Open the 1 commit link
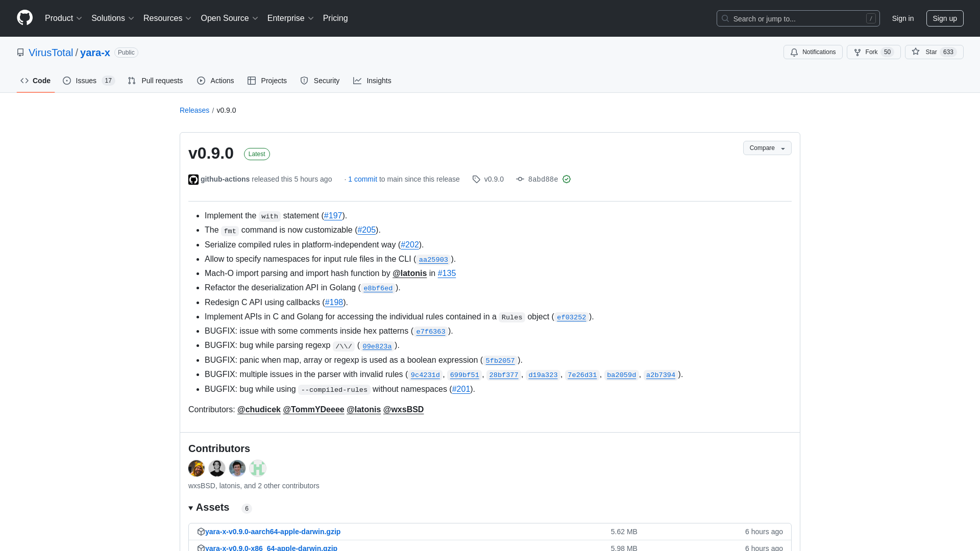The image size is (980, 551). click(x=362, y=179)
